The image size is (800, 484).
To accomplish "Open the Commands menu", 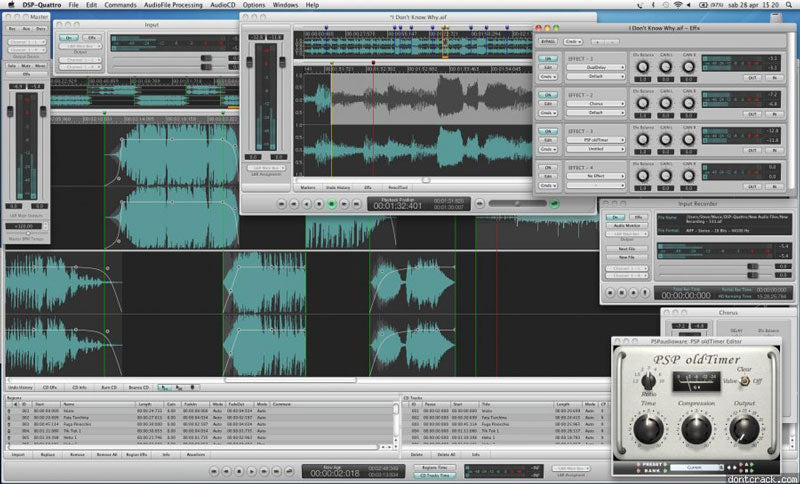I will [x=120, y=5].
